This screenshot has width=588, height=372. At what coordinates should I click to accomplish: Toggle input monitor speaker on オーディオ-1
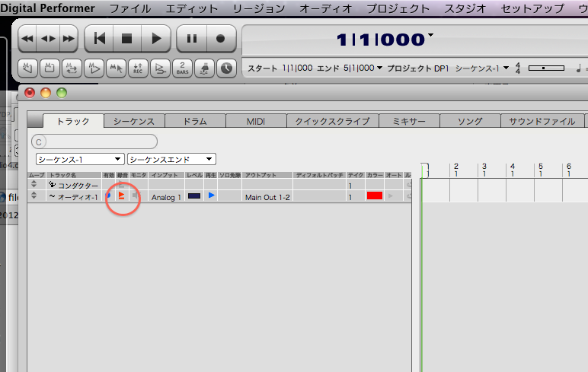[x=136, y=196]
